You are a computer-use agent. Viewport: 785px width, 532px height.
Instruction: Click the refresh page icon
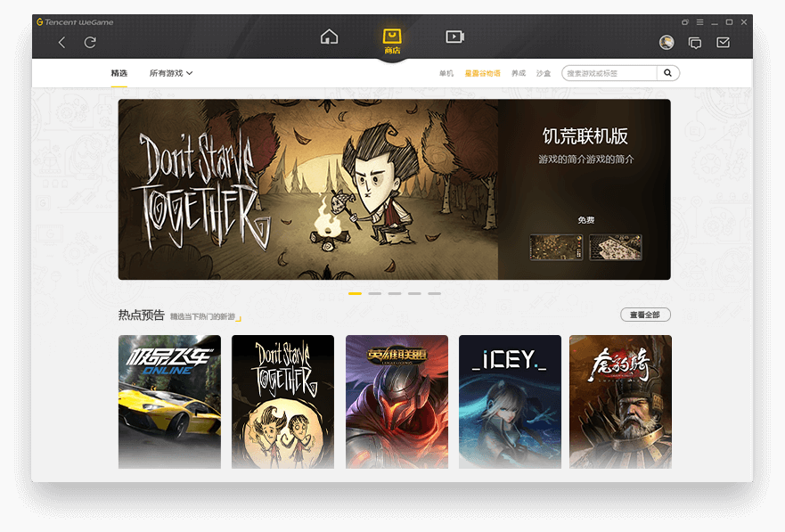pyautogui.click(x=90, y=43)
